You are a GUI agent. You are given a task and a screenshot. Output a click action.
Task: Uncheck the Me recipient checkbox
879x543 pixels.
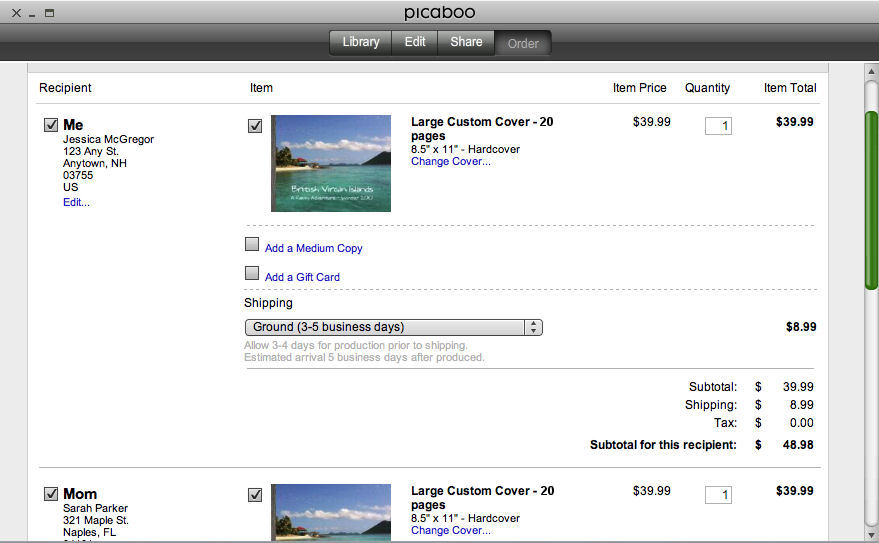pyautogui.click(x=51, y=125)
